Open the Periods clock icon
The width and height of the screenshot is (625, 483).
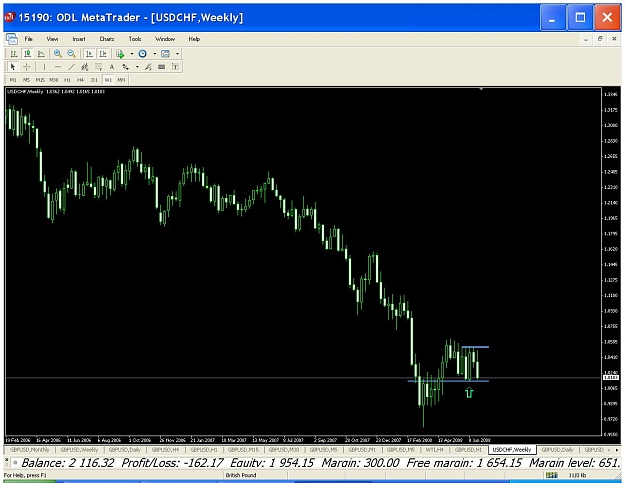[x=142, y=54]
